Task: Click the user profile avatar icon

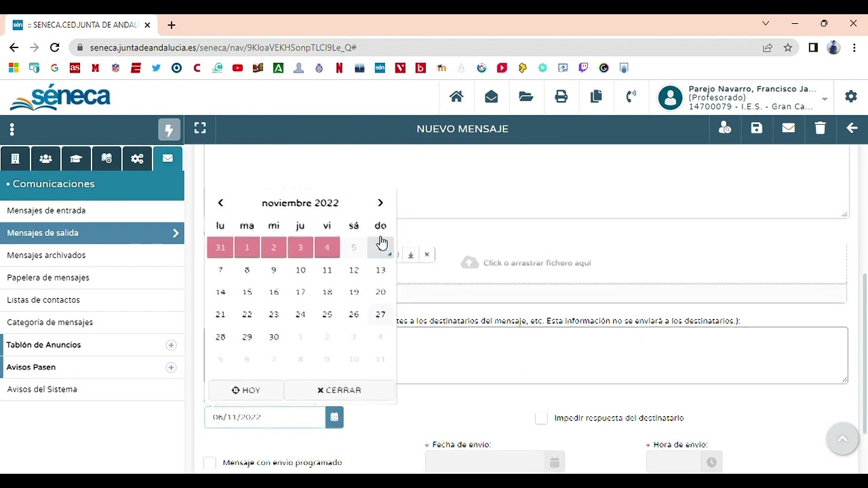Action: pos(670,98)
